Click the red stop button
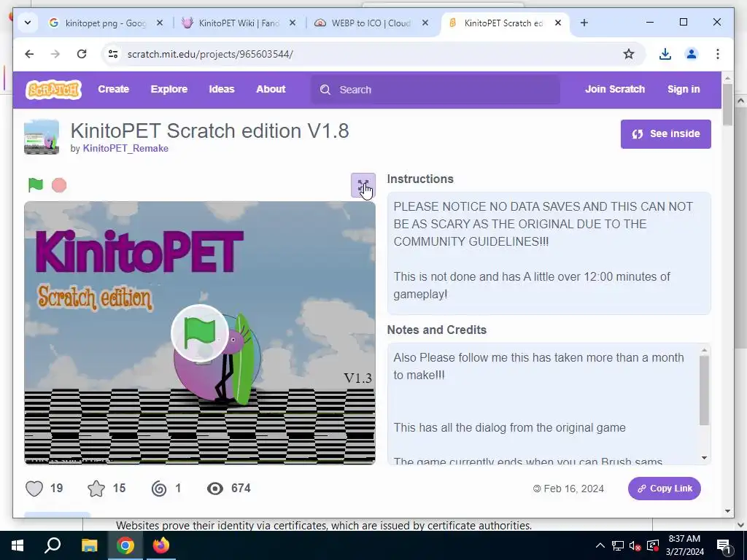747x560 pixels. (x=59, y=185)
